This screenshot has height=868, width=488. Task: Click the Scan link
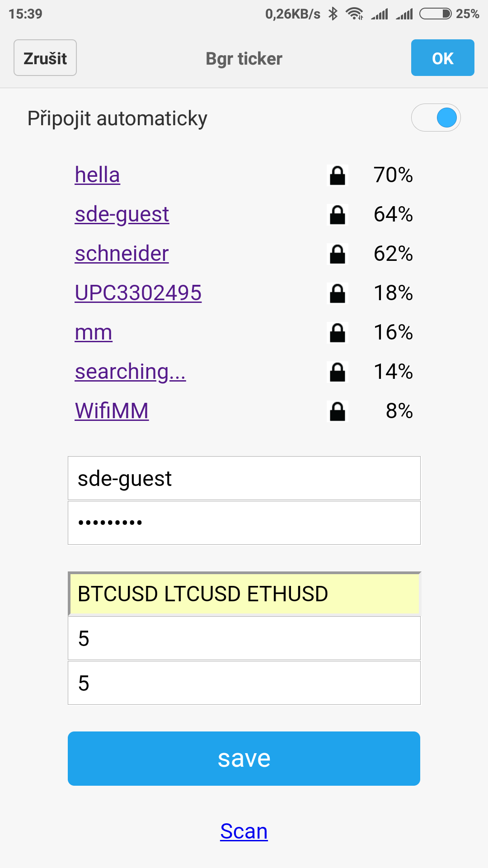coord(244,831)
